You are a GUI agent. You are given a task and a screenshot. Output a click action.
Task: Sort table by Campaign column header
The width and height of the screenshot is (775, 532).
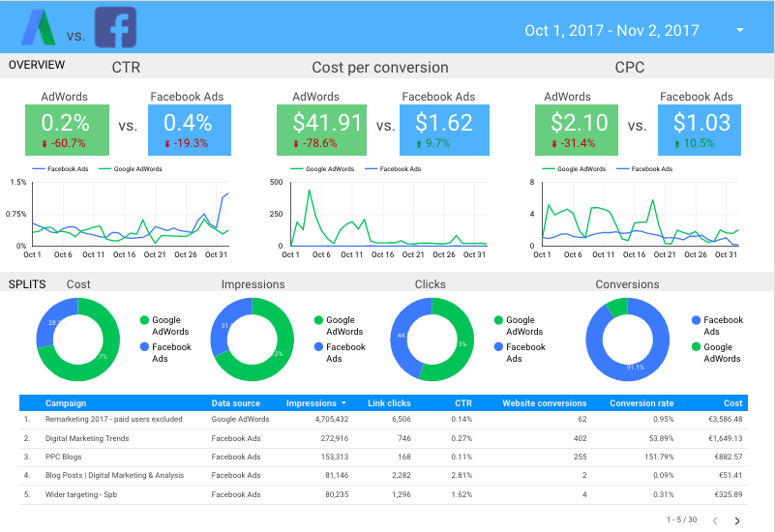[x=66, y=403]
